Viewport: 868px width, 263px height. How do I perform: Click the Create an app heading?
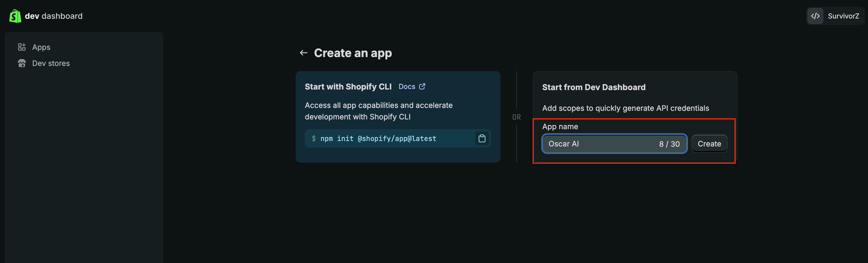coord(353,53)
